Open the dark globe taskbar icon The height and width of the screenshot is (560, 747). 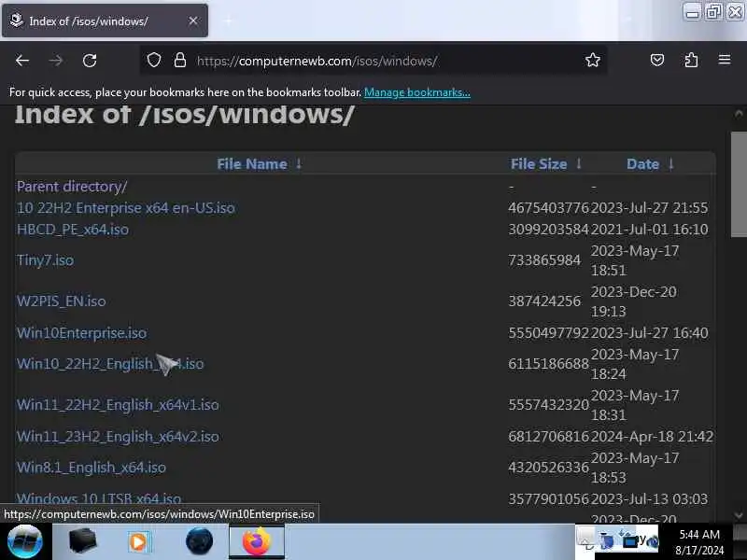click(x=199, y=541)
